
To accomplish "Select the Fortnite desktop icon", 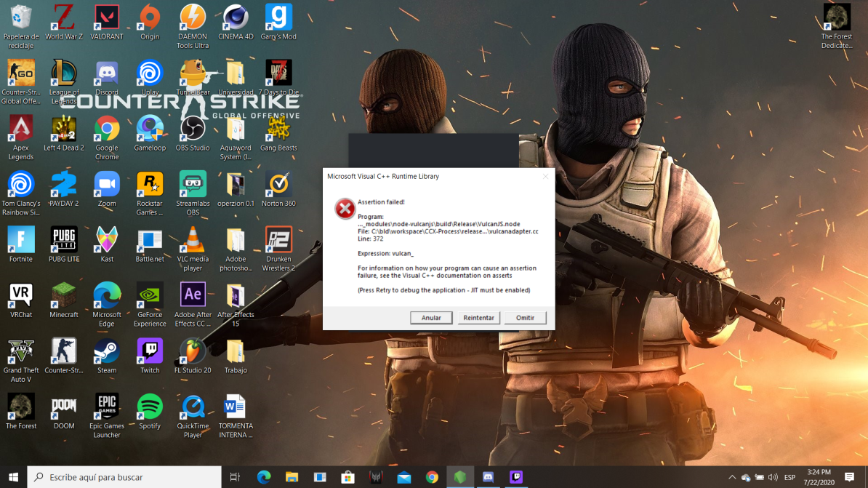I will click(x=21, y=245).
